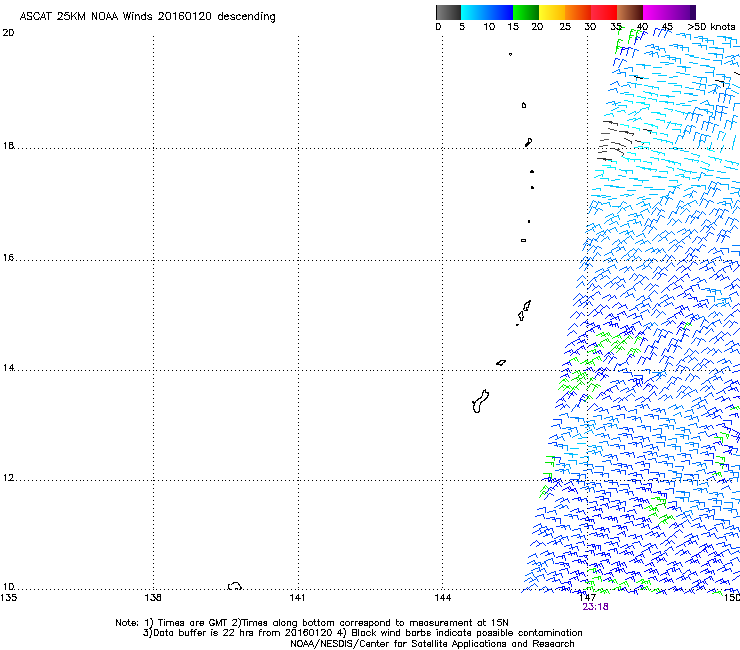The width and height of the screenshot is (740, 650).
Task: Click the longitude label 138
Action: [153, 598]
